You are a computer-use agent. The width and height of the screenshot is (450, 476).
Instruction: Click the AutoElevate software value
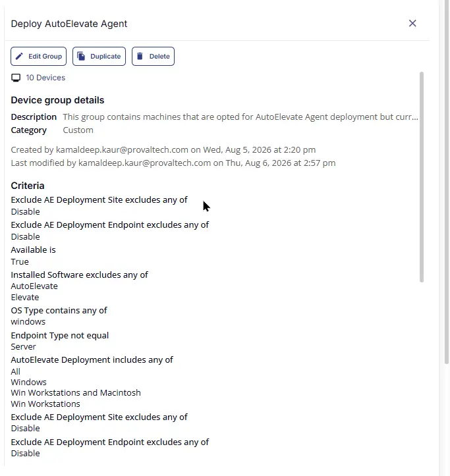click(x=34, y=286)
